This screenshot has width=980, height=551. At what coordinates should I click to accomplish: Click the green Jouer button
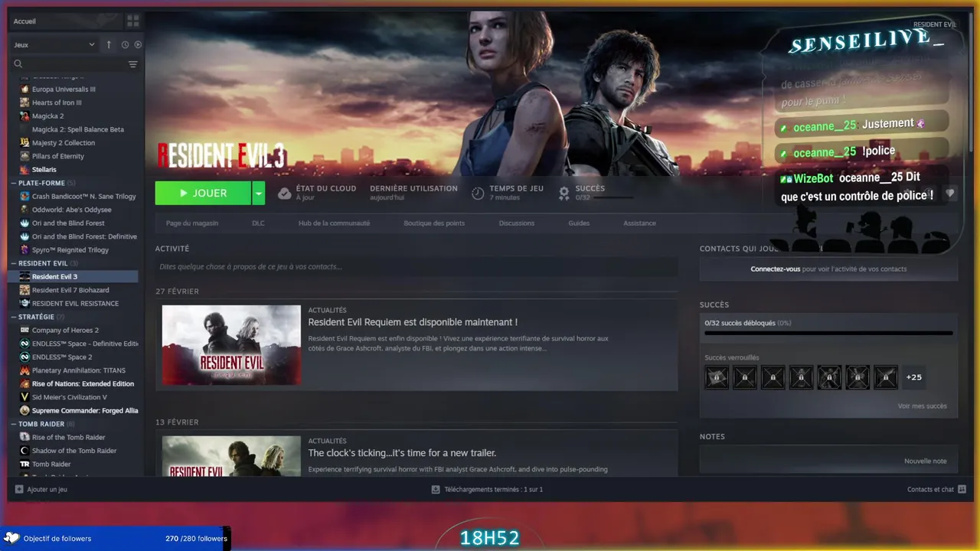click(203, 194)
